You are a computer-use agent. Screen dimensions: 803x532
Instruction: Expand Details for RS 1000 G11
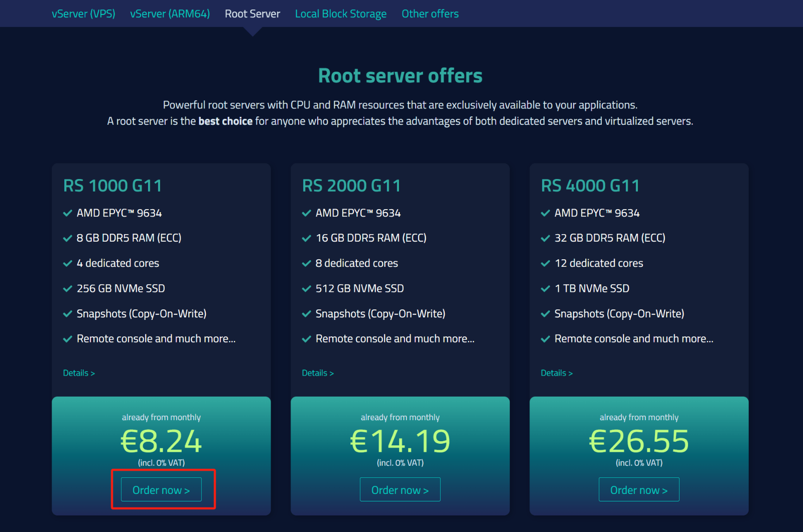[x=78, y=373]
